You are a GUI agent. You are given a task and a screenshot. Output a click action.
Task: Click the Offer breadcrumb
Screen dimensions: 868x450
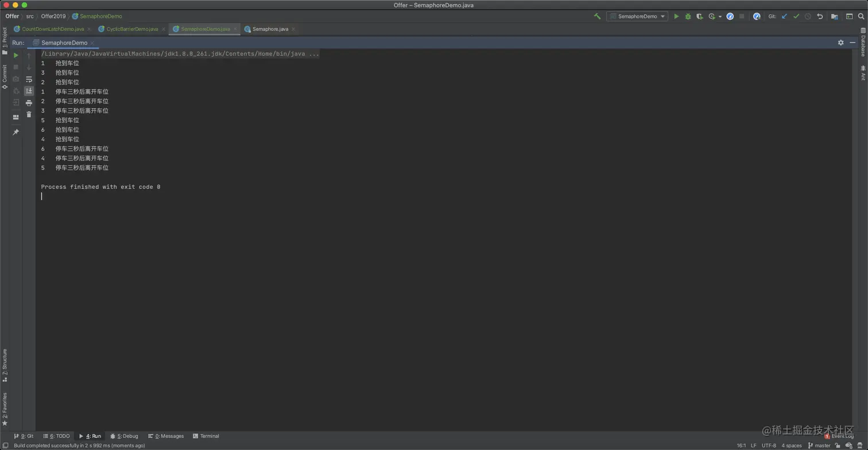pyautogui.click(x=12, y=16)
